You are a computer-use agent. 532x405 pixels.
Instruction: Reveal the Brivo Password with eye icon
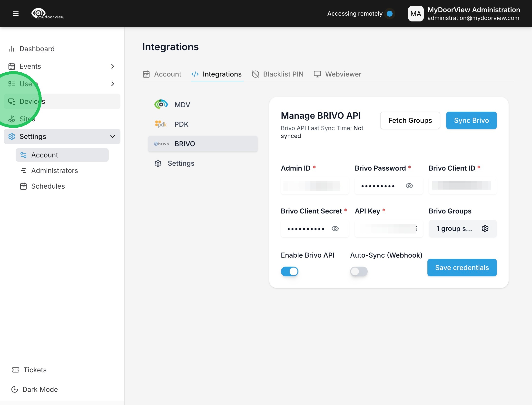409,186
